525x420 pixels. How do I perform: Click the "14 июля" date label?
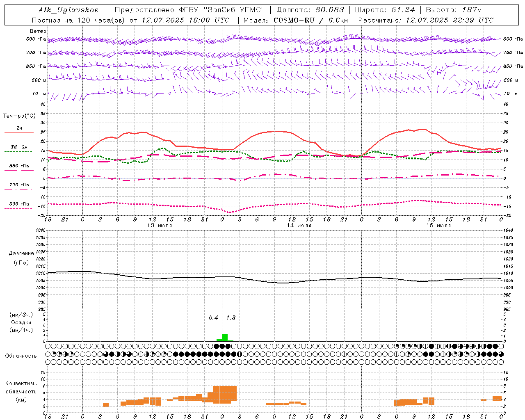pyautogui.click(x=299, y=226)
